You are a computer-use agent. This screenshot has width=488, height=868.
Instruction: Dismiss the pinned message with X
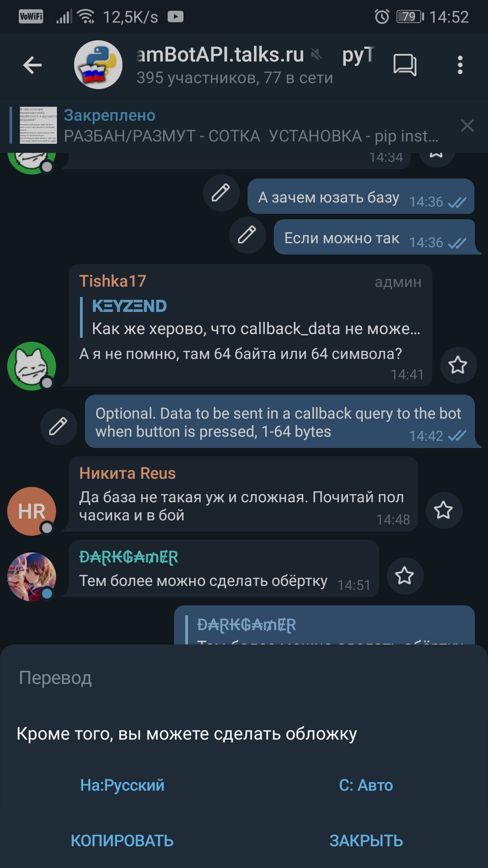(467, 125)
